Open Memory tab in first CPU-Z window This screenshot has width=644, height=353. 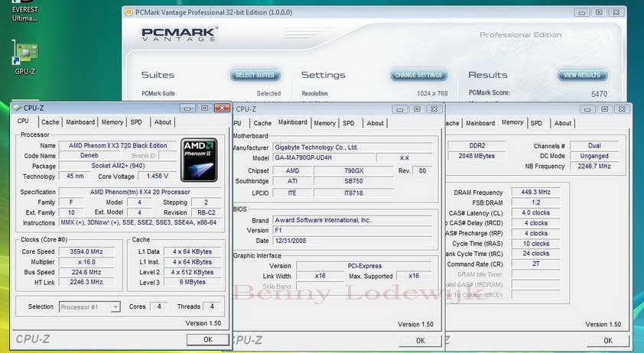coord(112,122)
